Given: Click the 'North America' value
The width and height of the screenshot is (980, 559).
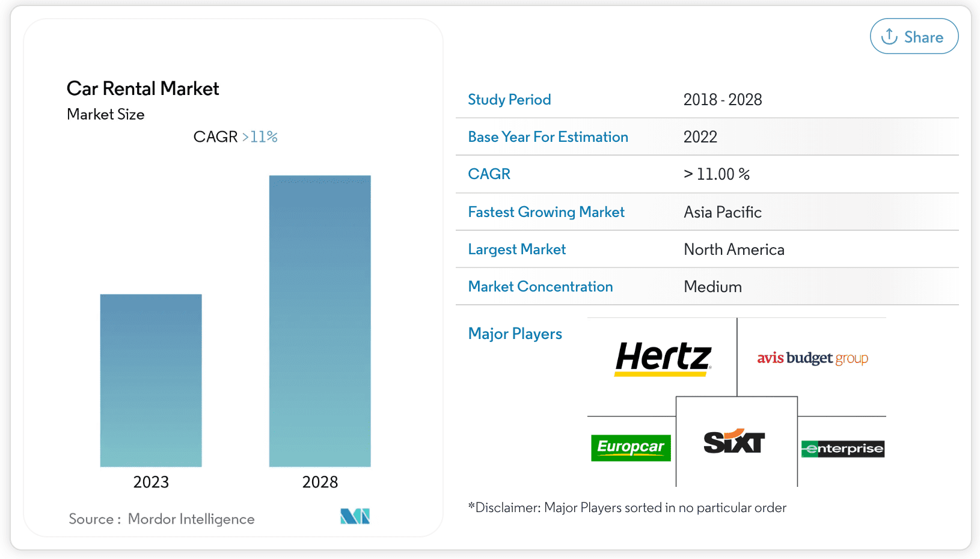Looking at the screenshot, I should point(734,249).
